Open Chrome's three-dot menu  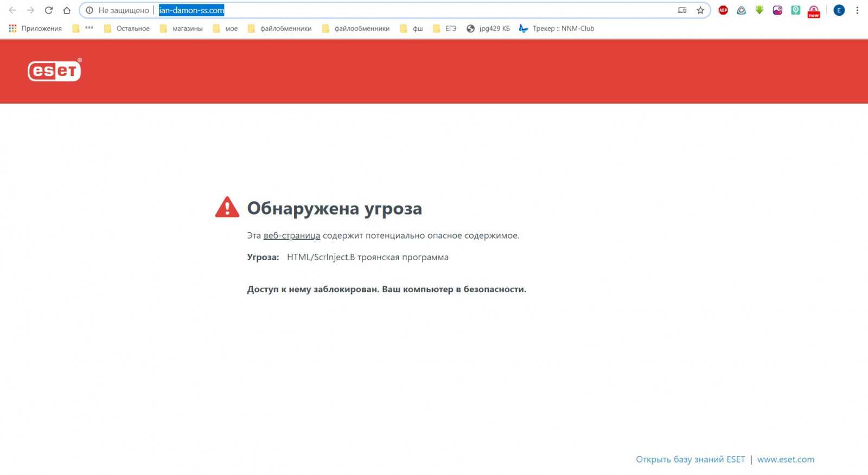(857, 10)
